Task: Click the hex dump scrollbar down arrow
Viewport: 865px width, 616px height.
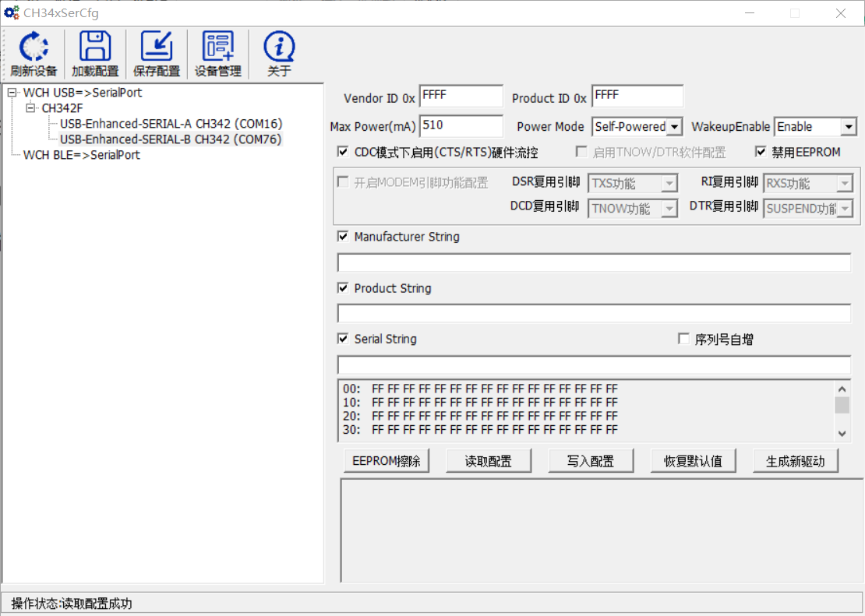Action: pos(842,434)
